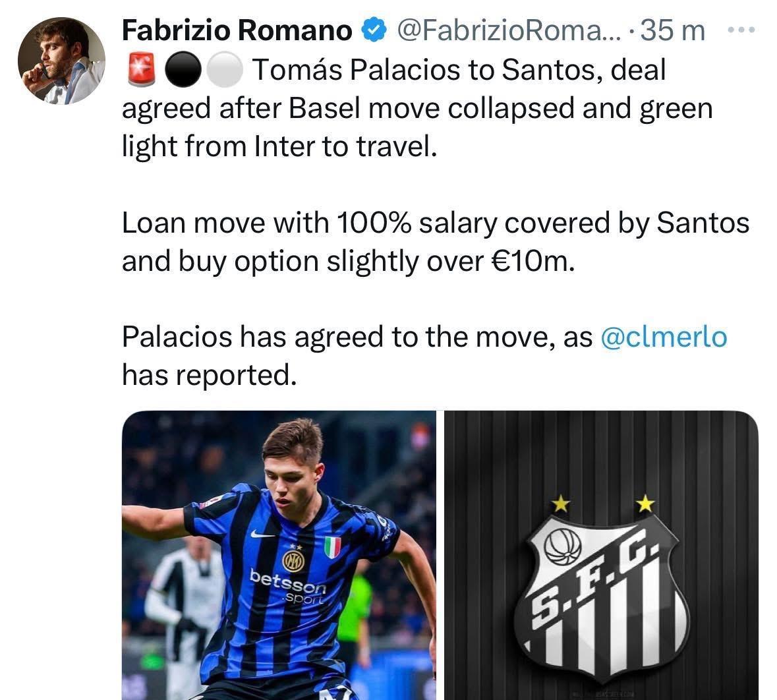Click the red siren emoji
Viewport: 777px width, 700px height.
click(x=139, y=71)
